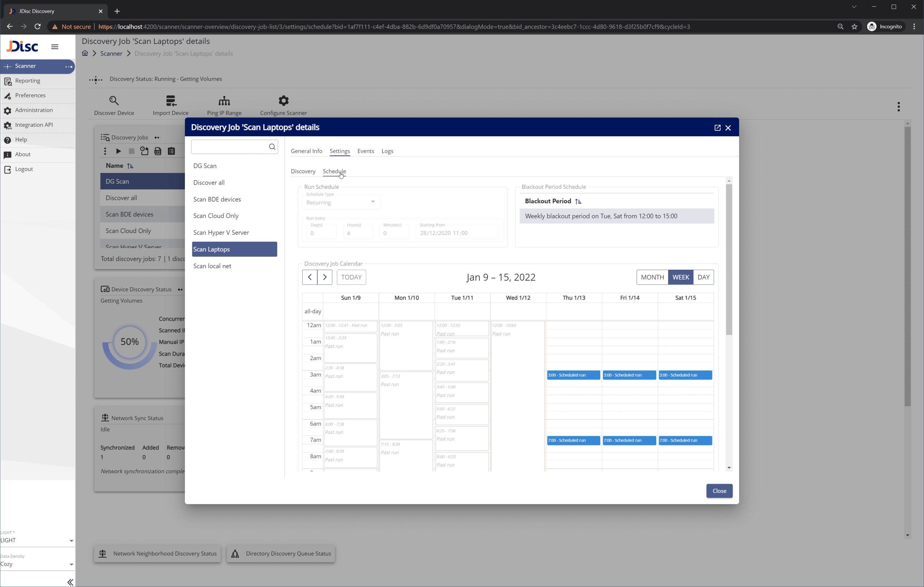Select the Ping IP Range tool

pyautogui.click(x=224, y=104)
